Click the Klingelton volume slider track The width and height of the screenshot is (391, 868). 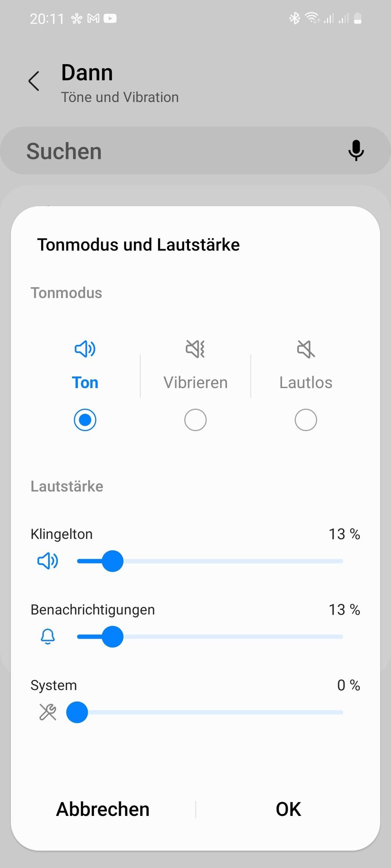(210, 561)
